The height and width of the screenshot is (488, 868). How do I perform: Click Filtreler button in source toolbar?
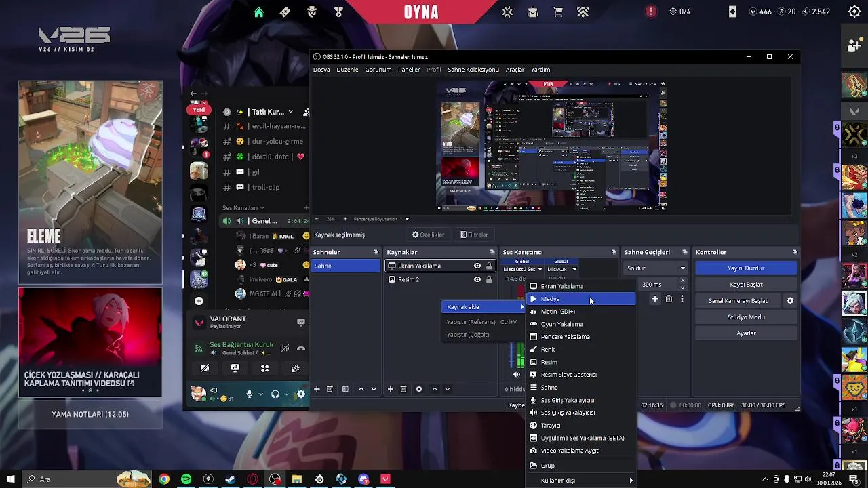tap(474, 235)
